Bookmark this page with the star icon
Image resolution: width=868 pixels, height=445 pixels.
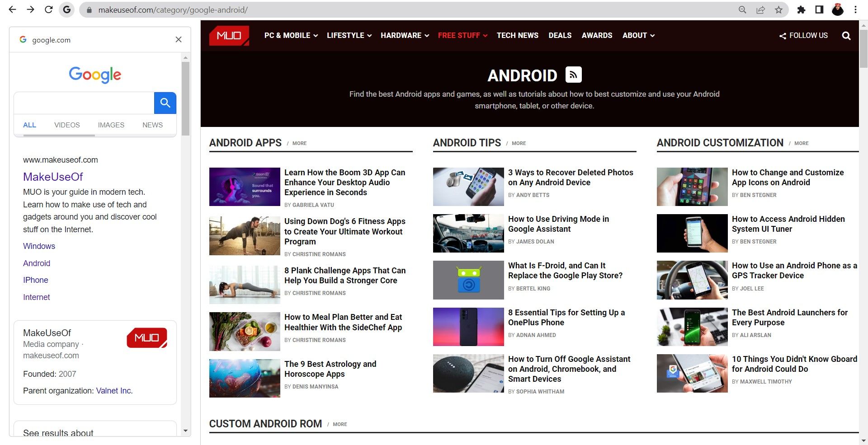(778, 9)
